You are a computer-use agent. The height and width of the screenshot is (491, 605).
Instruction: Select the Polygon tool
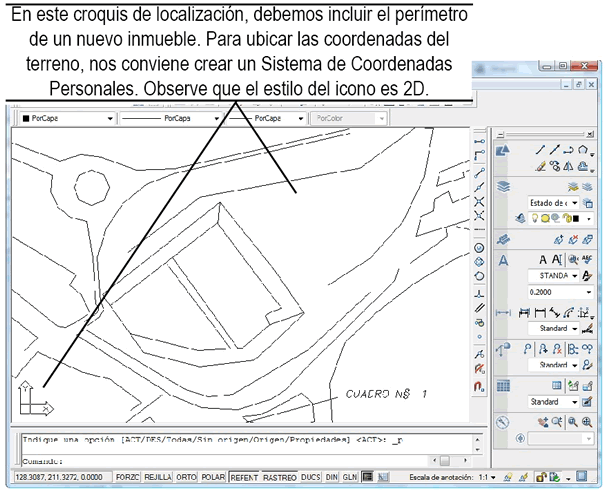click(x=583, y=150)
